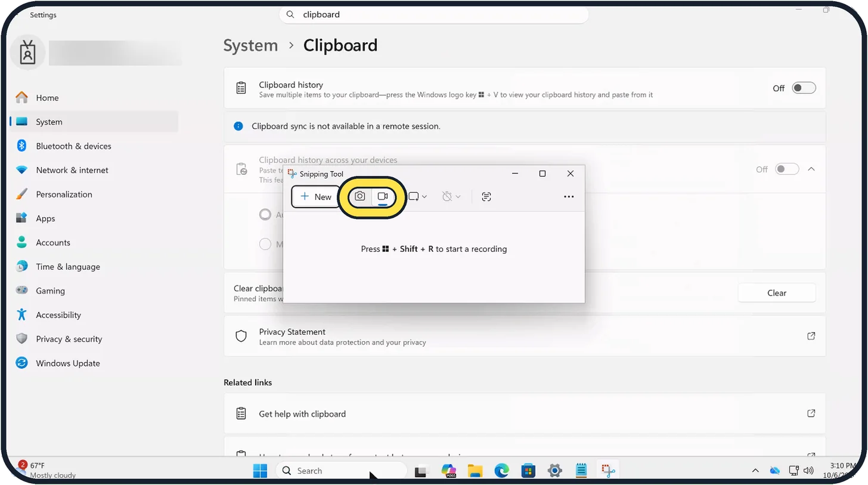Open the snipping shape mode dropdown
The height and width of the screenshot is (485, 868).
click(x=417, y=196)
